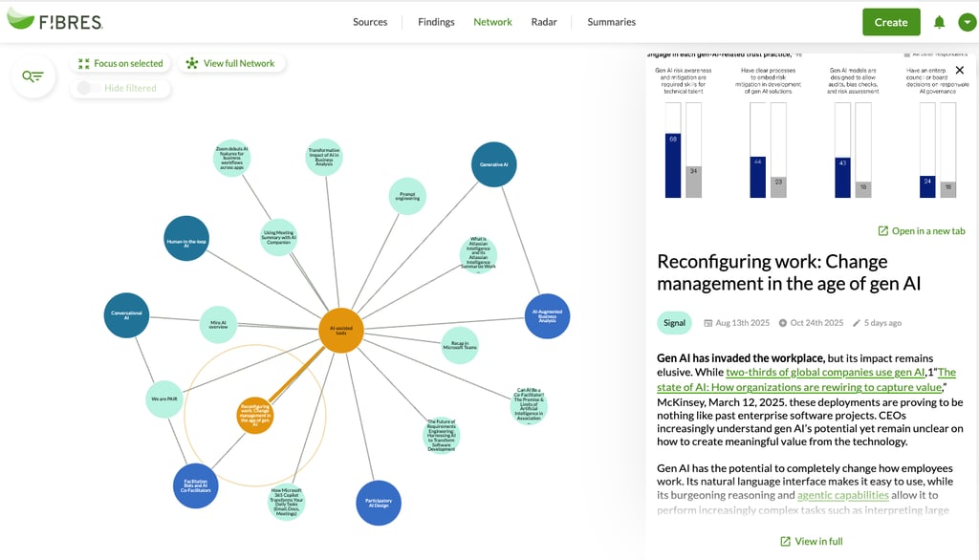The image size is (979, 560).
Task: Go to the Radar view
Action: point(544,22)
